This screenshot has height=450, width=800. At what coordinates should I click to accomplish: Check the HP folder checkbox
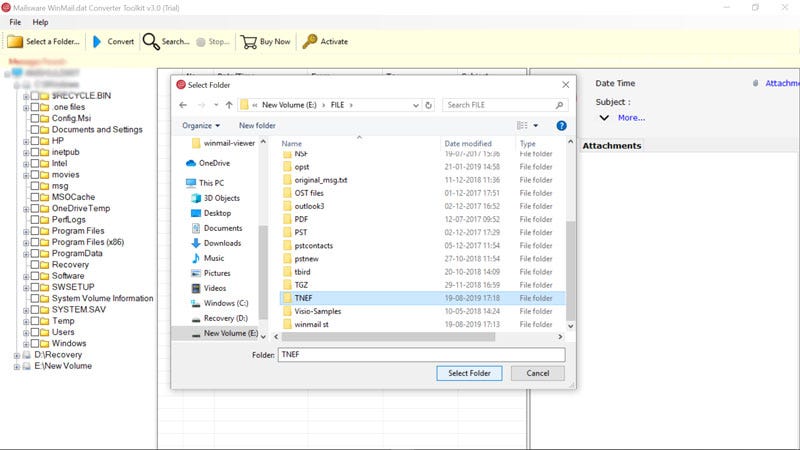(x=35, y=141)
